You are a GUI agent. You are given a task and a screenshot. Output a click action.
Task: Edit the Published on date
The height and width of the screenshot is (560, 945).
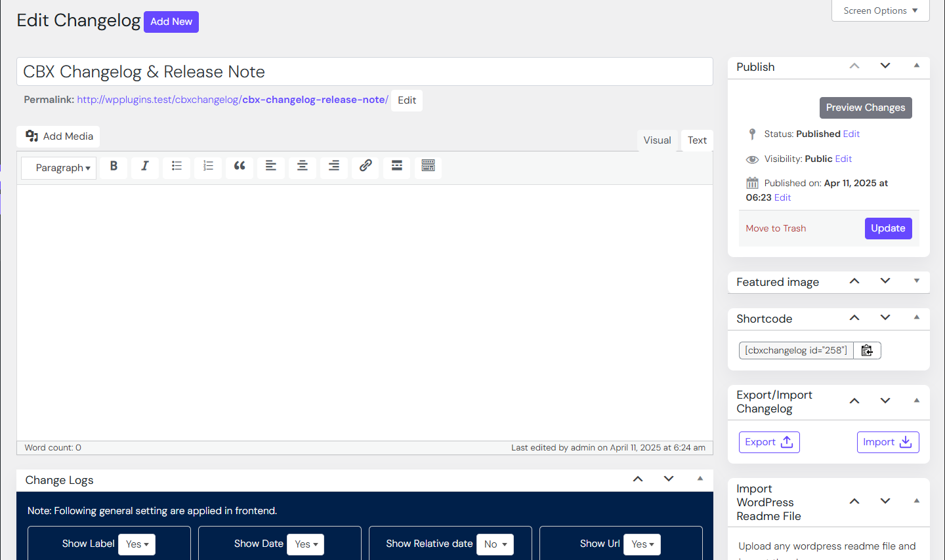782,197
